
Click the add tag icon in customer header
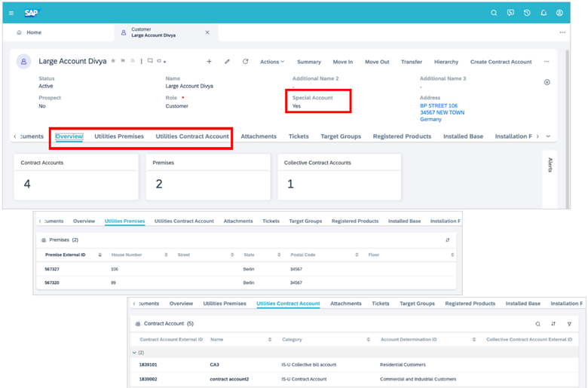pyautogui.click(x=161, y=61)
